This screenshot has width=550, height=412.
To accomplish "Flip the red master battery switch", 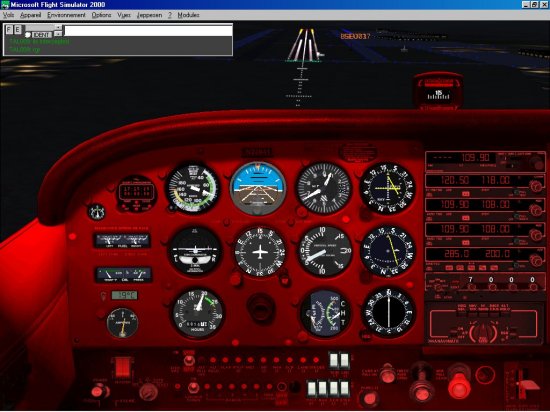I will tap(122, 367).
